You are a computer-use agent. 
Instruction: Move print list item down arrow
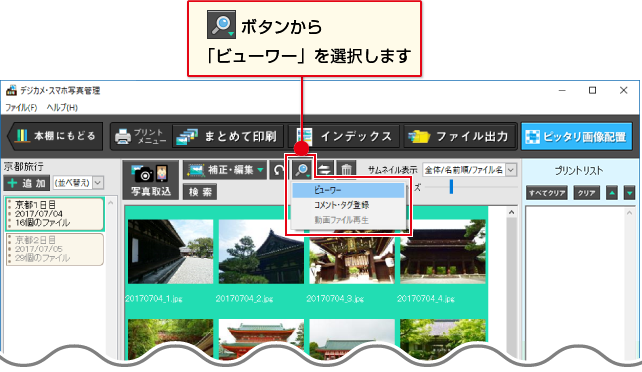(x=629, y=192)
